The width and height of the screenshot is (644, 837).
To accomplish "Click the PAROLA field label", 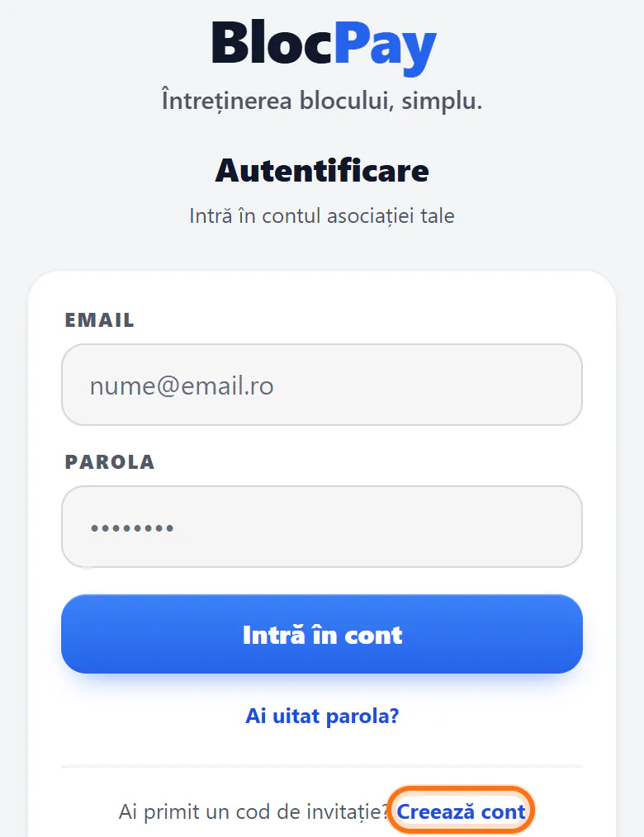I will click(110, 461).
